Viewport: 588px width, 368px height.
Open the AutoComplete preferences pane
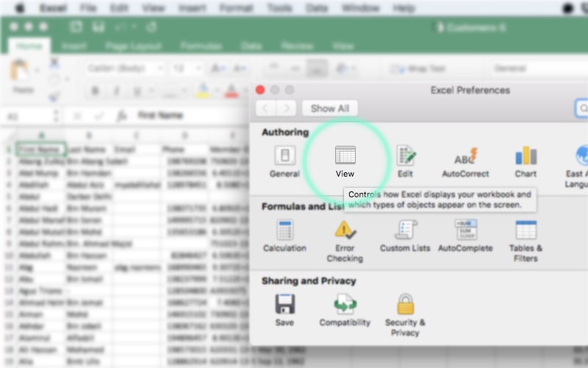coord(465,236)
